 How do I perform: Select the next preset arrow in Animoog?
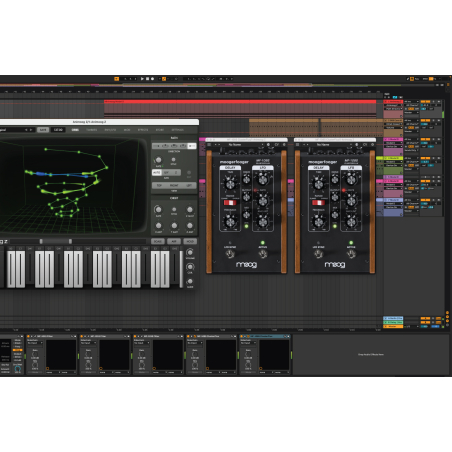click(x=30, y=130)
